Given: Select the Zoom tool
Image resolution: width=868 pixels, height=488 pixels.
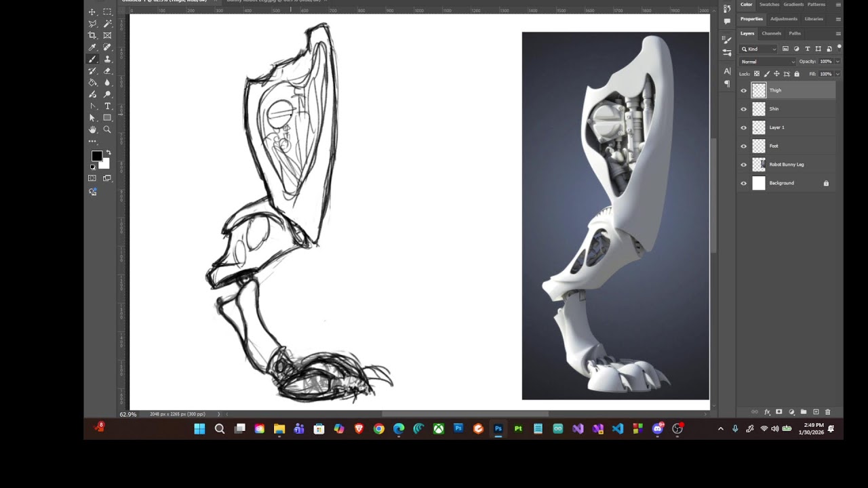Looking at the screenshot, I should 107,129.
